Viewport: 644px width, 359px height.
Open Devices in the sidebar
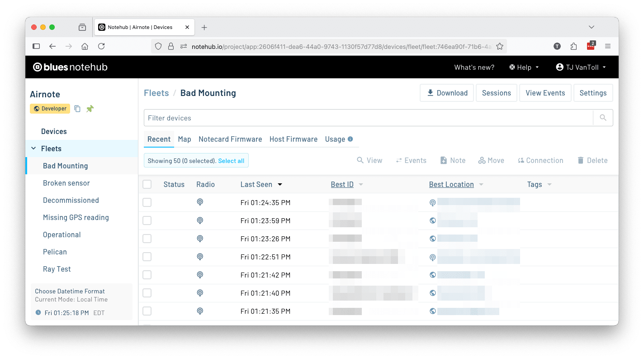54,131
